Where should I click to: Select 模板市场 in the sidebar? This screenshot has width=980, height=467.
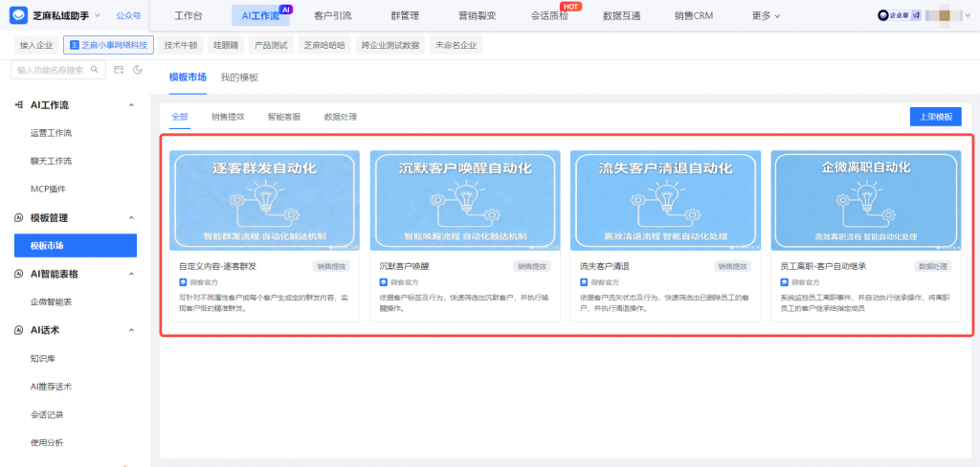(76, 245)
